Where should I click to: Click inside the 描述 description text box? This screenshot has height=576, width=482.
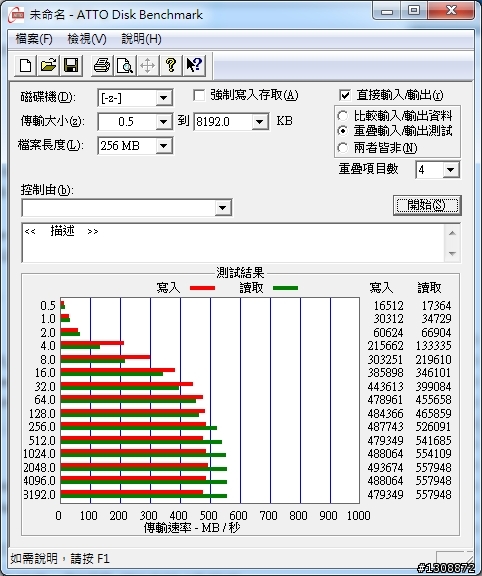(x=233, y=243)
